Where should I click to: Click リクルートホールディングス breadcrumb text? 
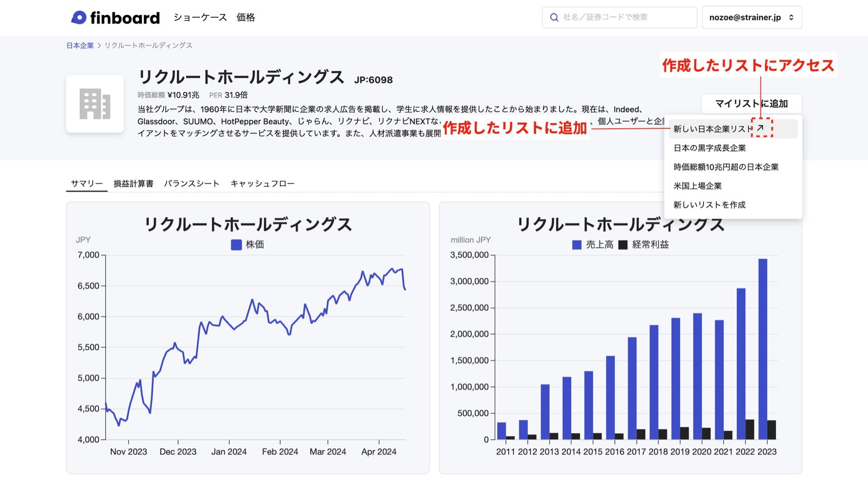click(148, 46)
